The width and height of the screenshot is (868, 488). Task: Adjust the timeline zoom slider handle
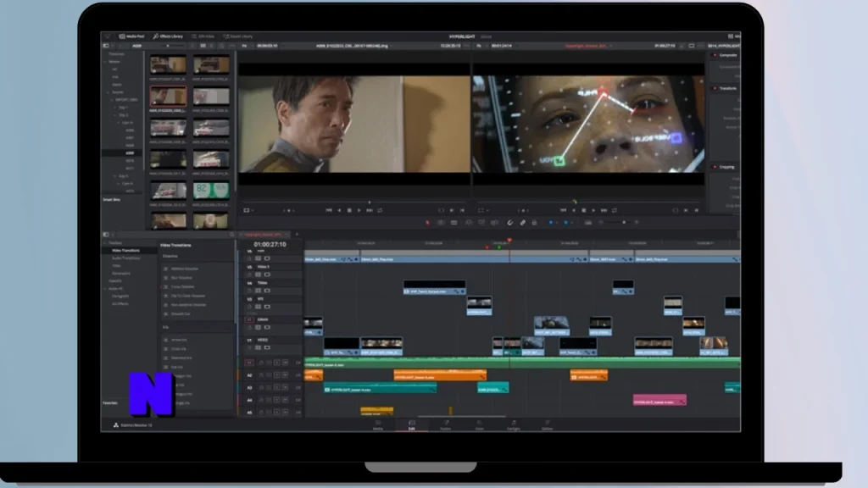pyautogui.click(x=624, y=223)
